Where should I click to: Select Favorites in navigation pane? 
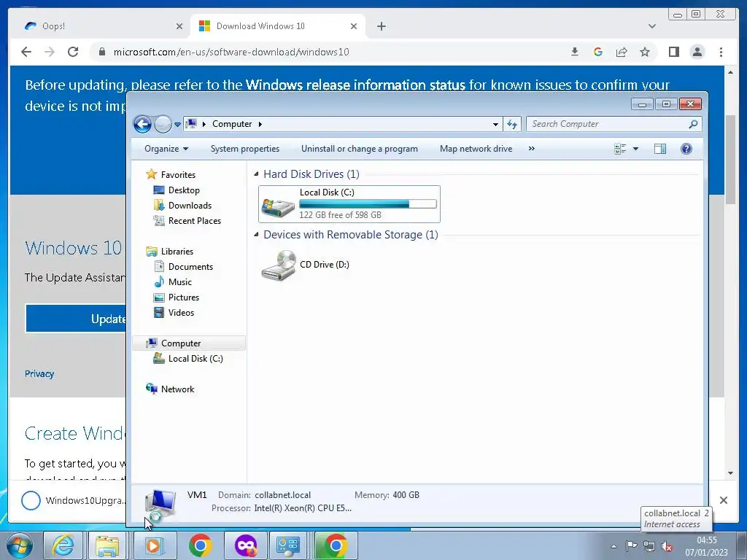pyautogui.click(x=178, y=175)
